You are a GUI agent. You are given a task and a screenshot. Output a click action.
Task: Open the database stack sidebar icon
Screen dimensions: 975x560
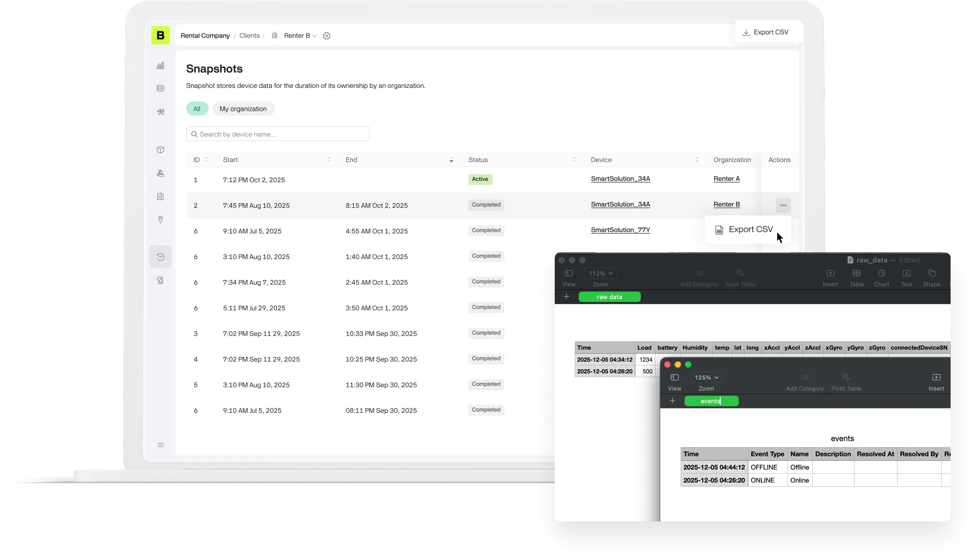[x=160, y=89]
